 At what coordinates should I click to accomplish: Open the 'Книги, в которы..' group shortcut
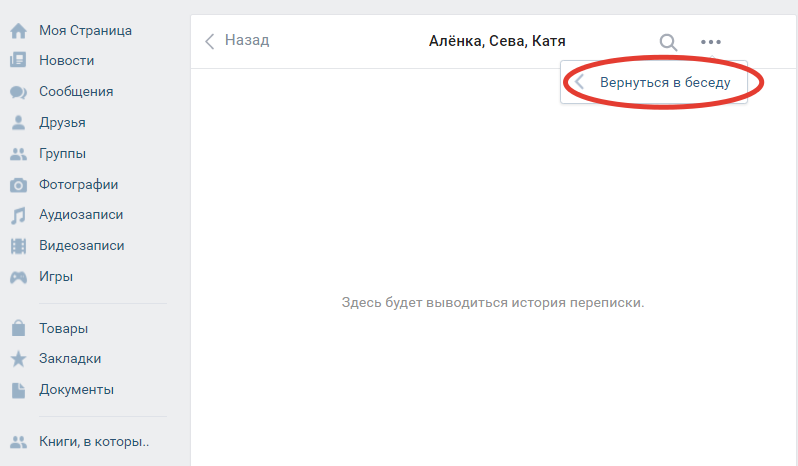tap(94, 441)
